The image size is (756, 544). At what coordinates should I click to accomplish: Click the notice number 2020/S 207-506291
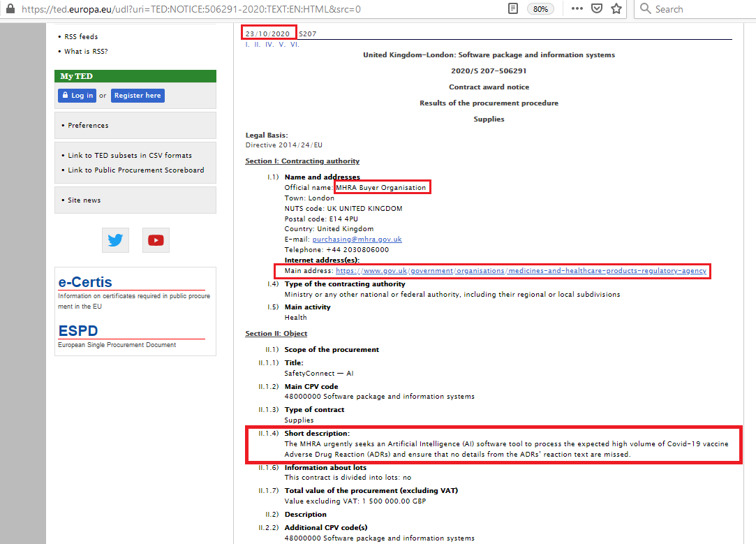(x=489, y=71)
